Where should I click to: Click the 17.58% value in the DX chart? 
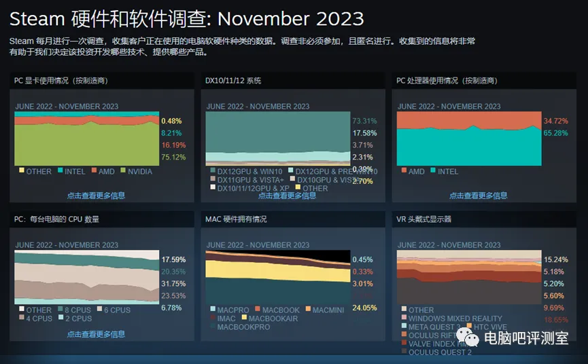pyautogui.click(x=364, y=133)
